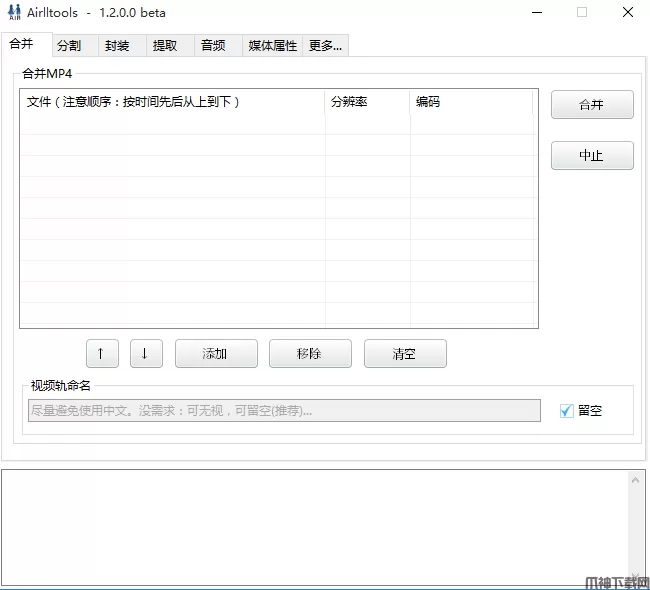650x590 pixels.
Task: Show the 更多... tab
Action: click(326, 46)
